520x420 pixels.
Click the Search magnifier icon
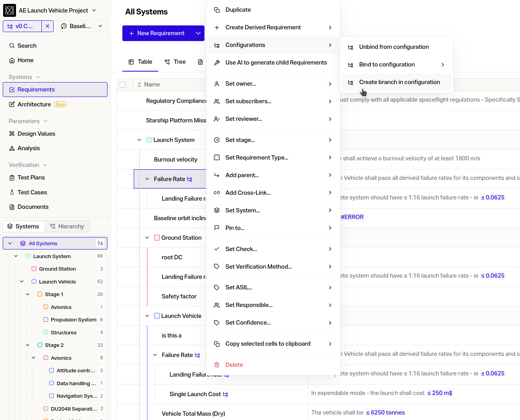(12, 46)
